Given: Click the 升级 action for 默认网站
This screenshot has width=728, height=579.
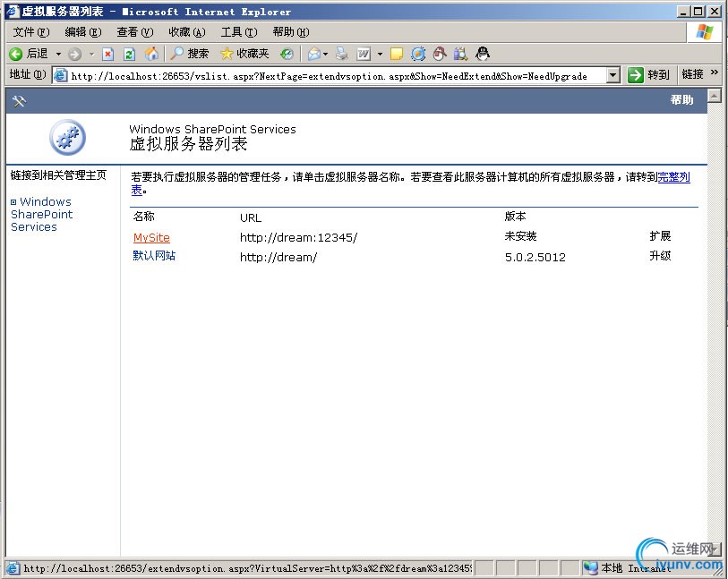Looking at the screenshot, I should click(660, 256).
